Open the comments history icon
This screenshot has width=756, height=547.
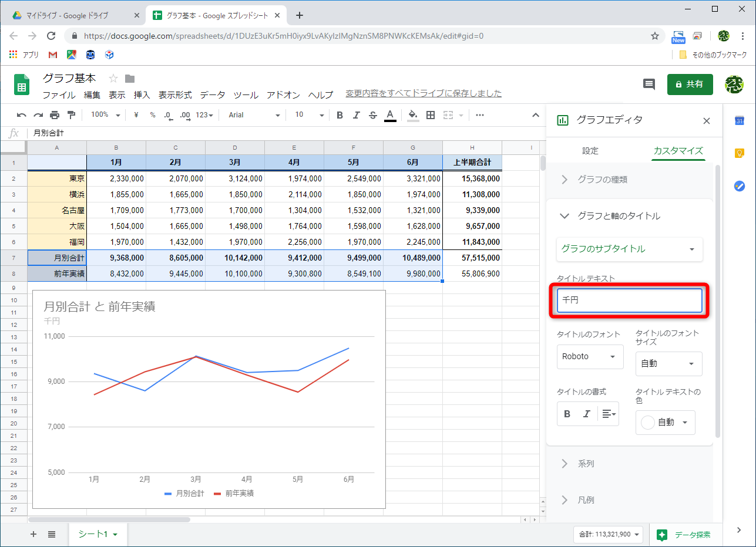(649, 85)
